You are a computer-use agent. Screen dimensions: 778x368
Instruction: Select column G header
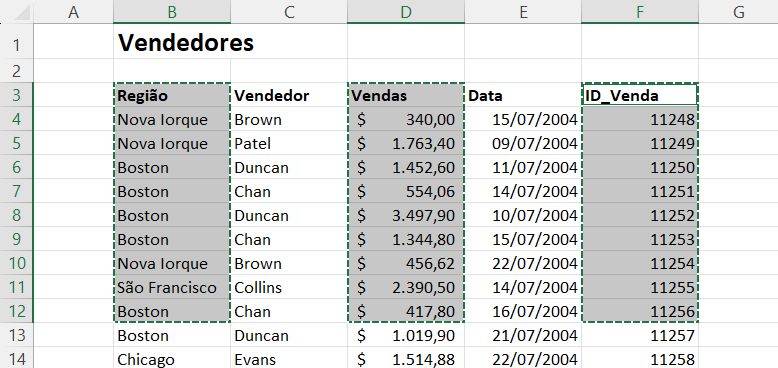pyautogui.click(x=738, y=12)
